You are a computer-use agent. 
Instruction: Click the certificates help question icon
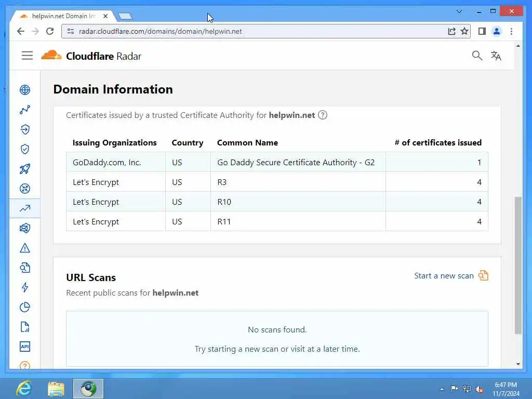(323, 115)
